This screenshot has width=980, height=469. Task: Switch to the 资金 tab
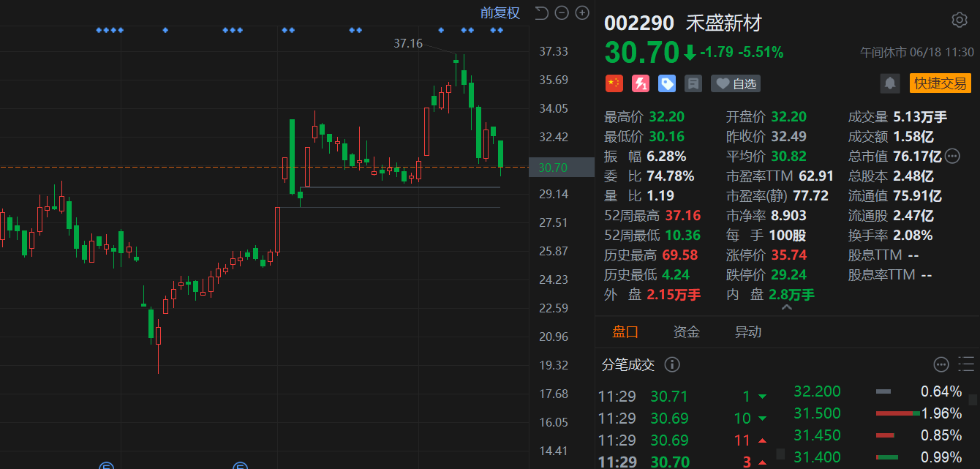pyautogui.click(x=687, y=332)
